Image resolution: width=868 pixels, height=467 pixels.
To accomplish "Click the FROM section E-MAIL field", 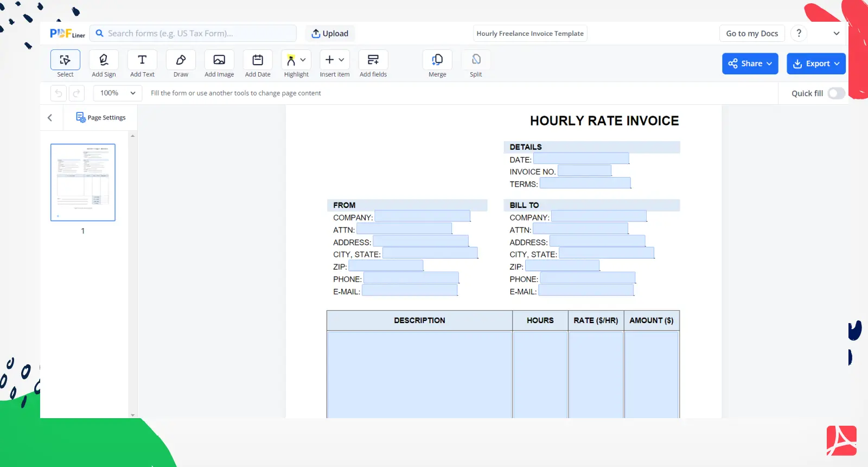I will [410, 291].
